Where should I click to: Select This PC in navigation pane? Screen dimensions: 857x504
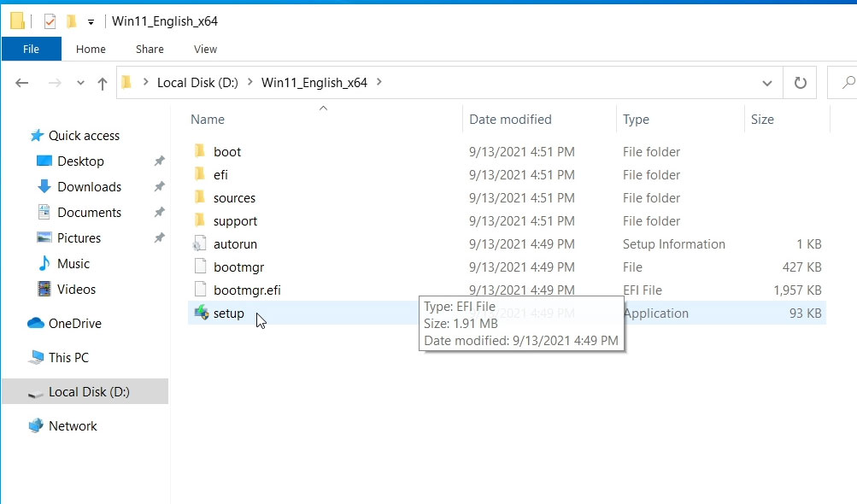click(68, 358)
